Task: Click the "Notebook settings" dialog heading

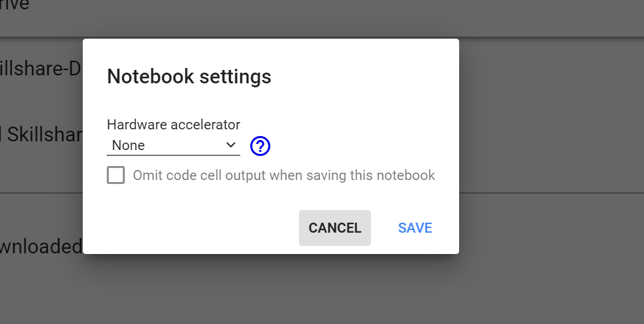Action: 189,77
